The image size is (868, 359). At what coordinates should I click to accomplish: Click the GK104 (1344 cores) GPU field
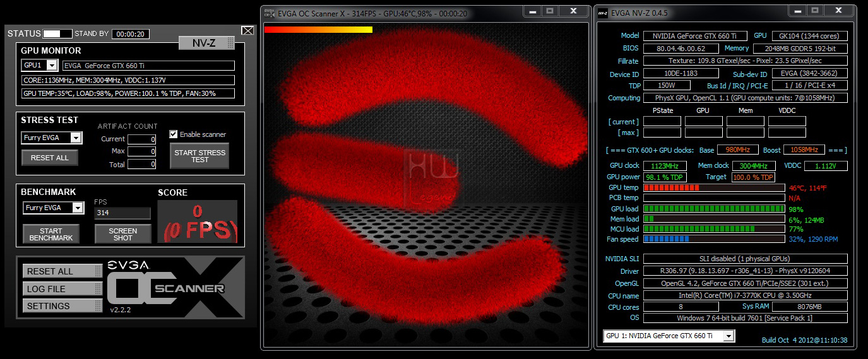(x=810, y=36)
